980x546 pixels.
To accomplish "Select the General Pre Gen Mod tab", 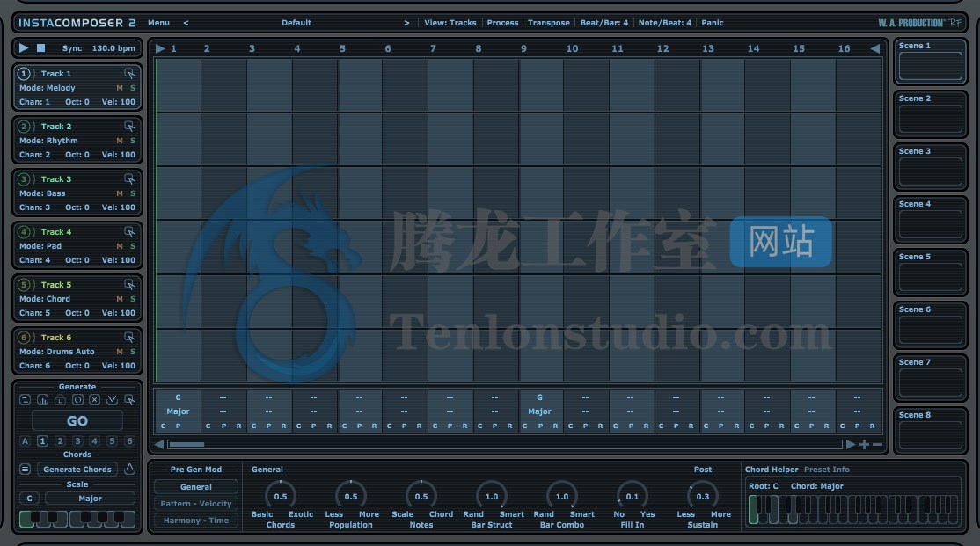I will click(196, 487).
